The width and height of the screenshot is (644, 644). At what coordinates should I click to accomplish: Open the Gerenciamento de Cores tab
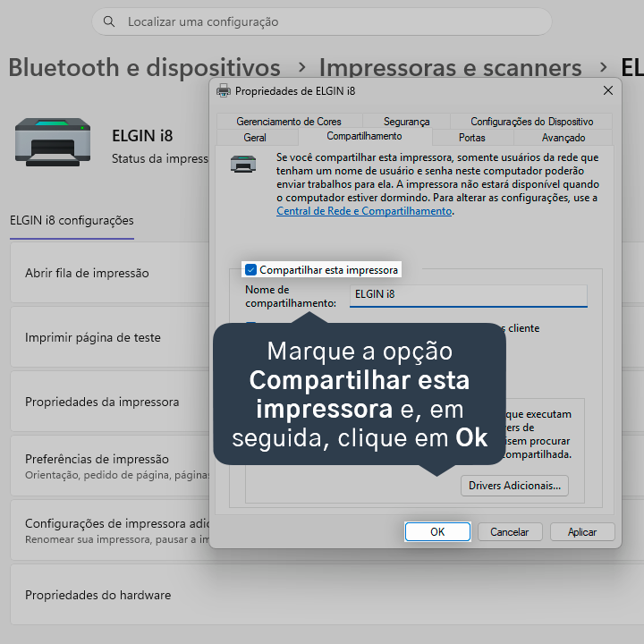click(289, 122)
